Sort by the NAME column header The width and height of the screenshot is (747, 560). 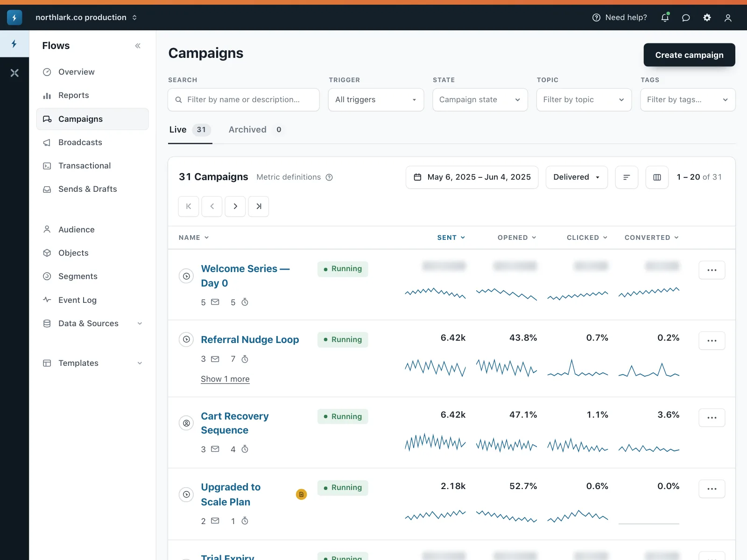pyautogui.click(x=194, y=238)
